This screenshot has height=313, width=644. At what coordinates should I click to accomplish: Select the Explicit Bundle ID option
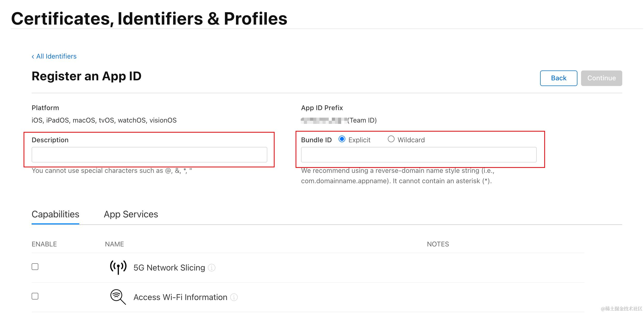342,139
